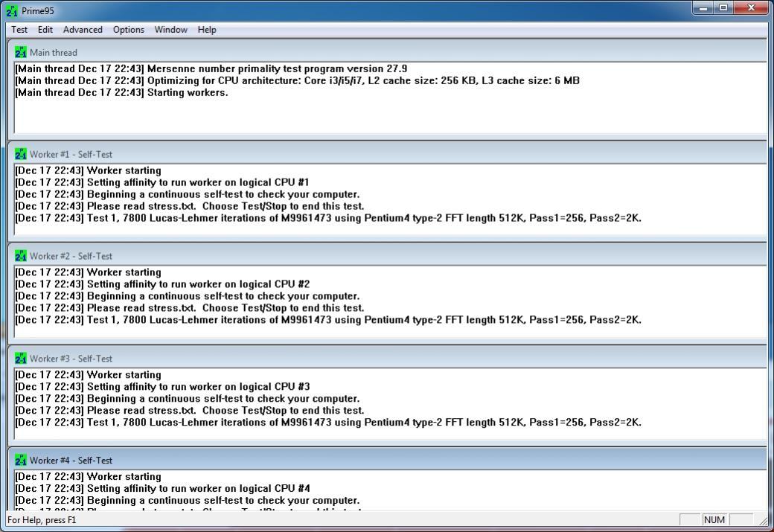Click Worker #2 'Beginning a continuous self-test' line

click(187, 295)
